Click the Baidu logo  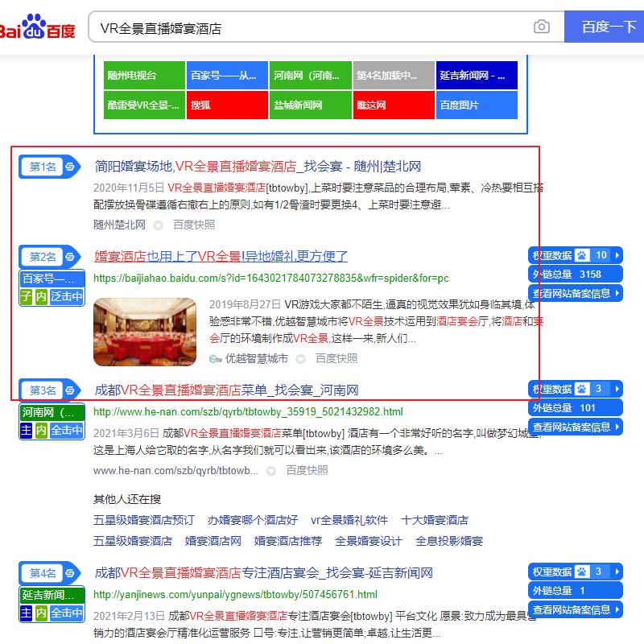click(37, 27)
